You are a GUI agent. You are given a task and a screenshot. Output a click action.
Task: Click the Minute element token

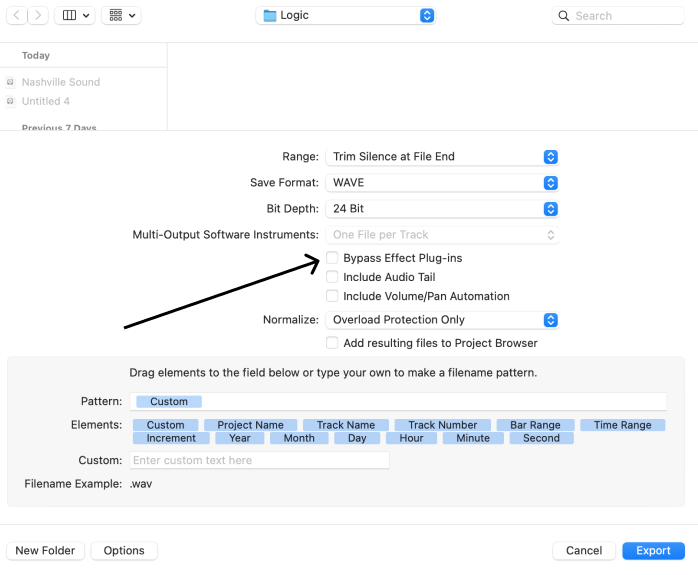coord(473,438)
